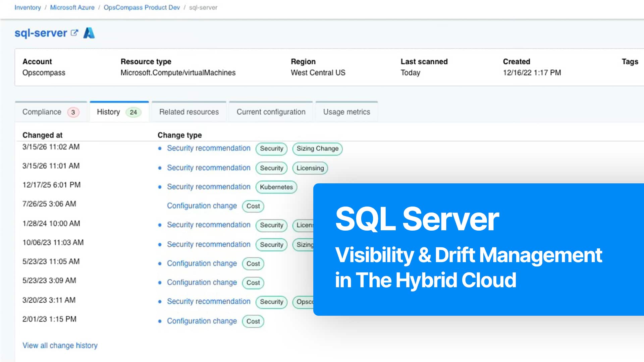The height and width of the screenshot is (362, 644).
Task: Click the Sizing Change badge
Action: (317, 149)
